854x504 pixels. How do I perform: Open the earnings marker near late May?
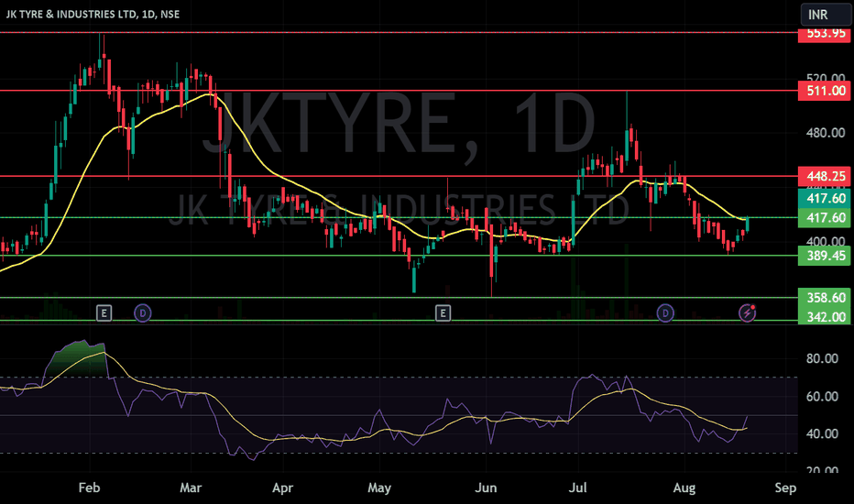443,313
